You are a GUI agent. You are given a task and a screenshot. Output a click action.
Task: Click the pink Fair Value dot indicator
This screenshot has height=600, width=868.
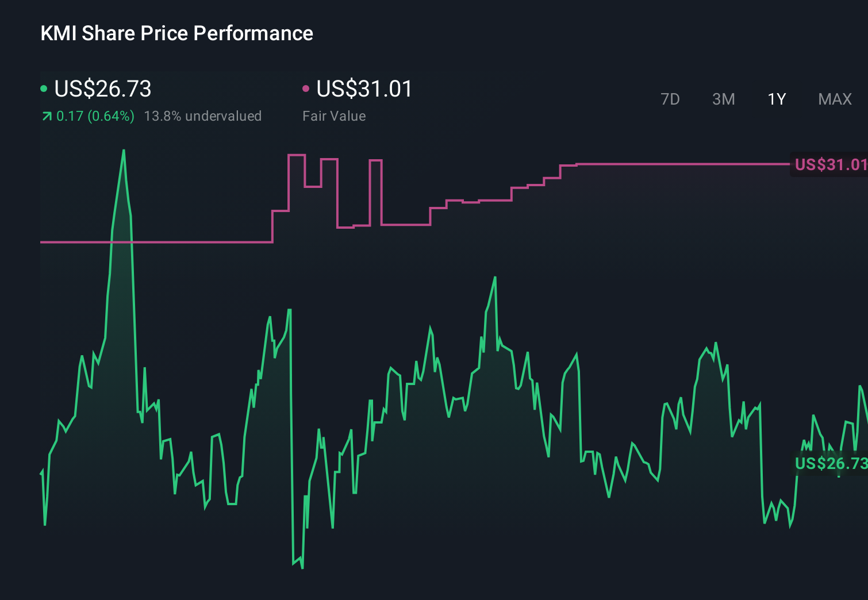[x=306, y=89]
